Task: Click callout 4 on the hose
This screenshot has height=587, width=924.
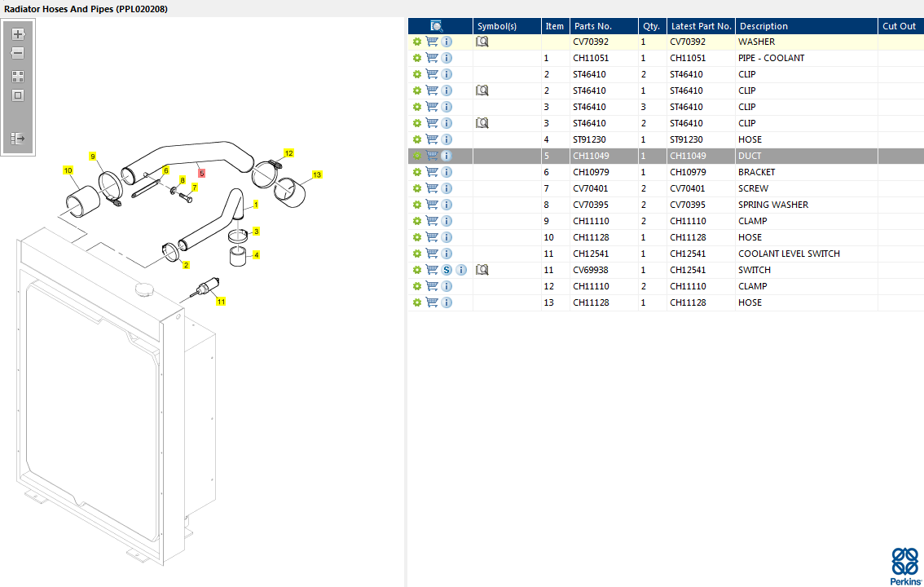Action: pyautogui.click(x=256, y=254)
